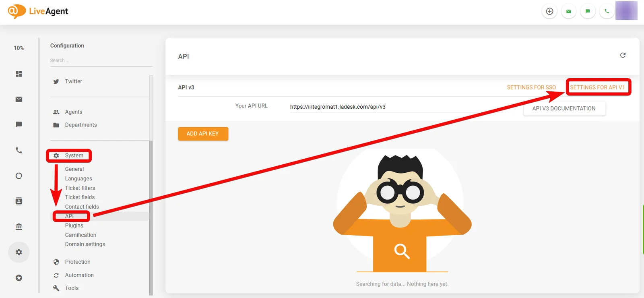
Task: Click the Tools wrench icon
Action: pyautogui.click(x=56, y=288)
